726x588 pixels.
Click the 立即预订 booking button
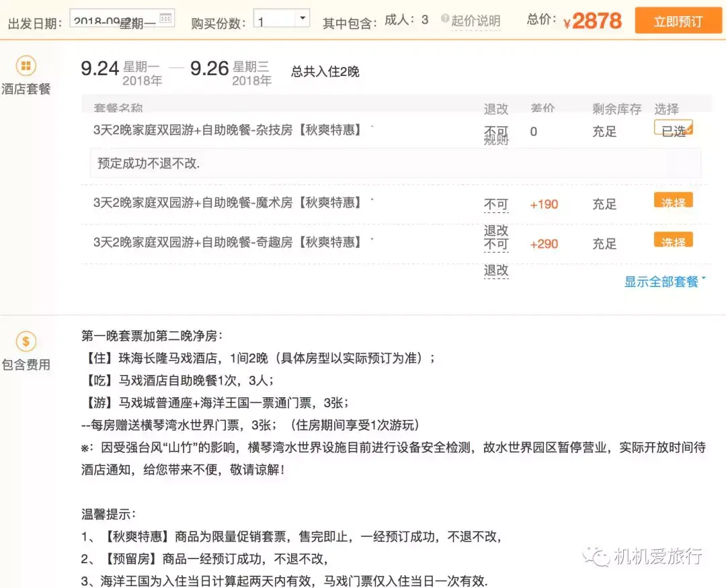point(678,20)
